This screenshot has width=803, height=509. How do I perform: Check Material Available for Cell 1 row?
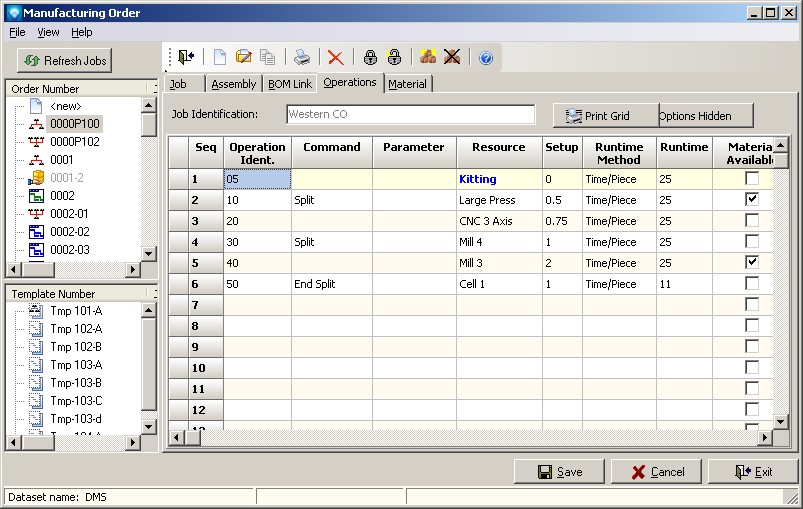click(x=752, y=284)
